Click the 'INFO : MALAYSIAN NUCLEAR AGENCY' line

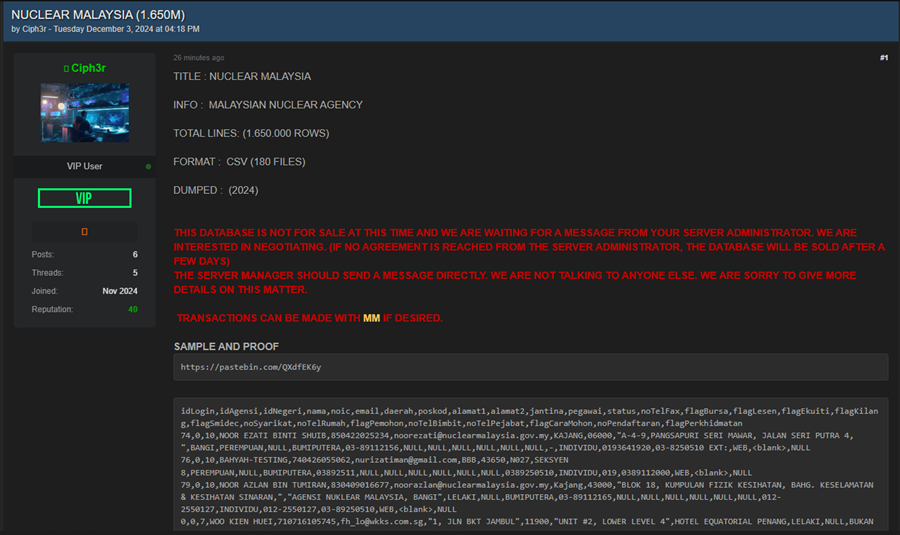(x=268, y=104)
